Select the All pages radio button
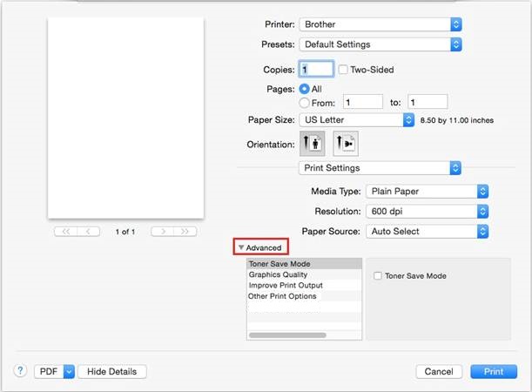Image resolution: width=532 pixels, height=392 pixels. pos(305,89)
